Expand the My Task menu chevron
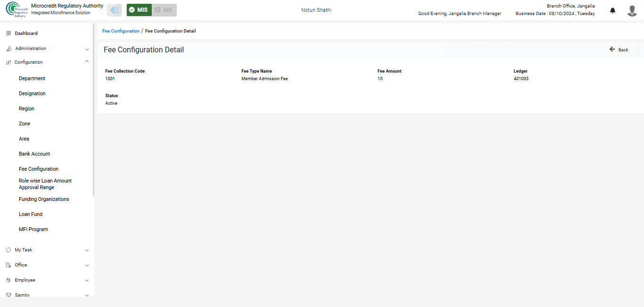The width and height of the screenshot is (644, 307). 87,250
